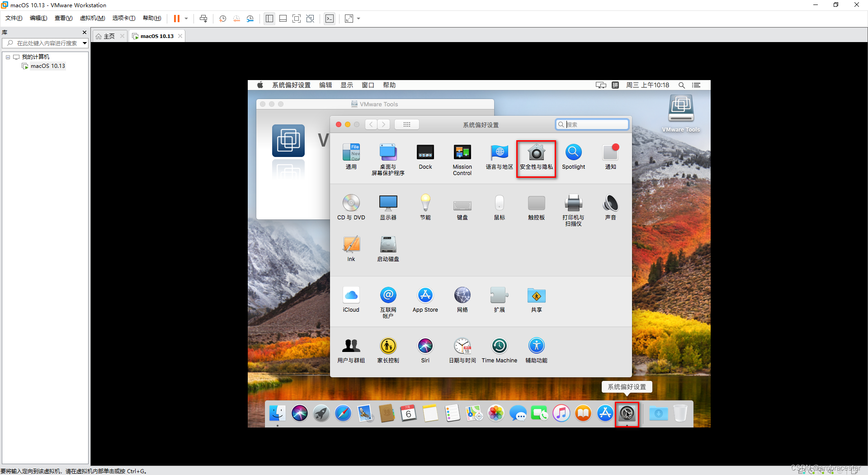Open Time Machine preferences
This screenshot has height=475, width=868.
pyautogui.click(x=500, y=351)
